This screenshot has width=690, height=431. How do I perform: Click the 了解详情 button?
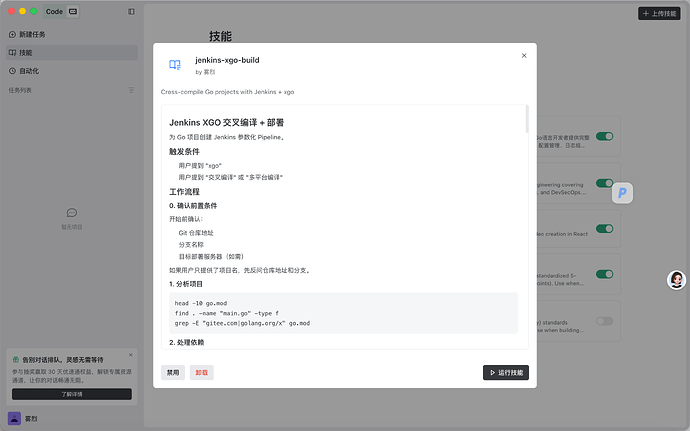(x=72, y=394)
